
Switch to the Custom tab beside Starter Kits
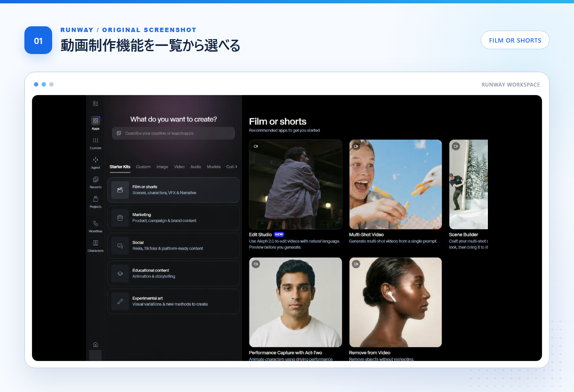[143, 167]
